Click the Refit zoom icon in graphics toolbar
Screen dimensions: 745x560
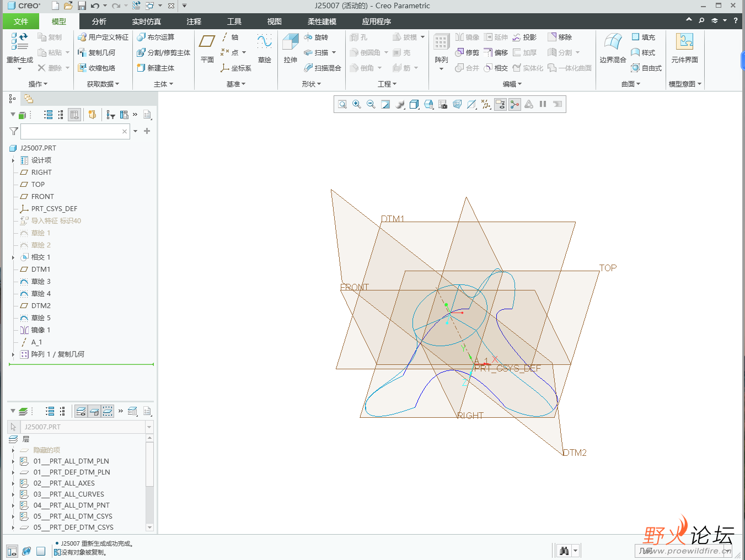pyautogui.click(x=342, y=104)
